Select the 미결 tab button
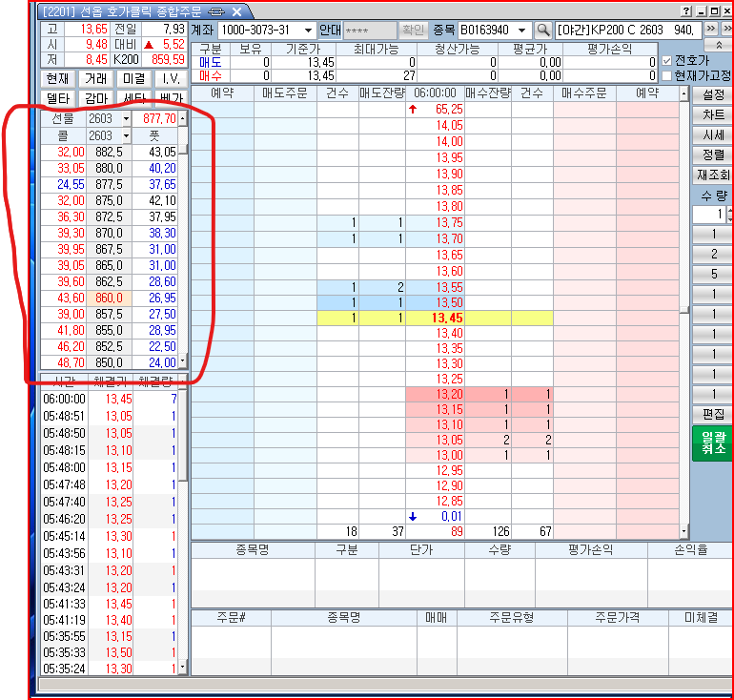This screenshot has height=700, width=734. [x=133, y=78]
